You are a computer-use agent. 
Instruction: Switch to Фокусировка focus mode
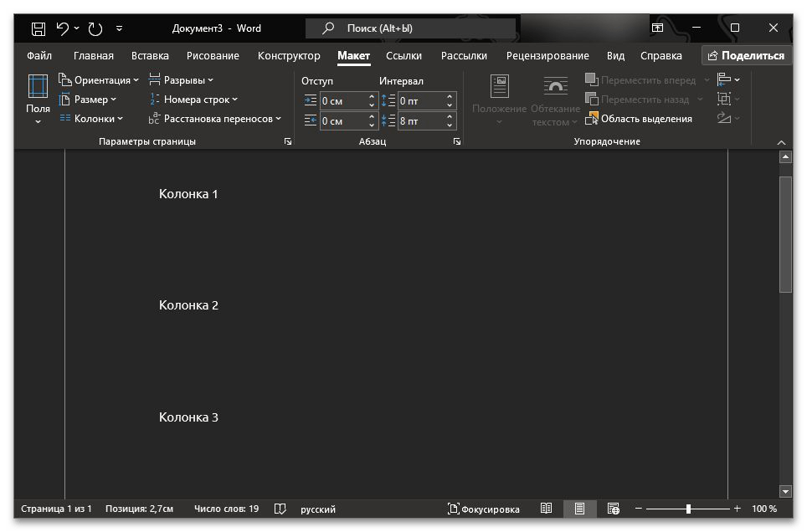coord(484,509)
